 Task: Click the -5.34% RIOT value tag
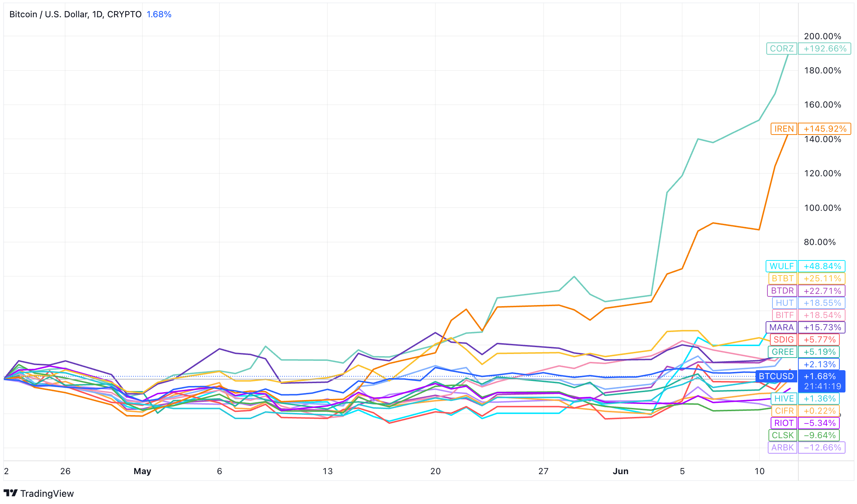pyautogui.click(x=819, y=423)
